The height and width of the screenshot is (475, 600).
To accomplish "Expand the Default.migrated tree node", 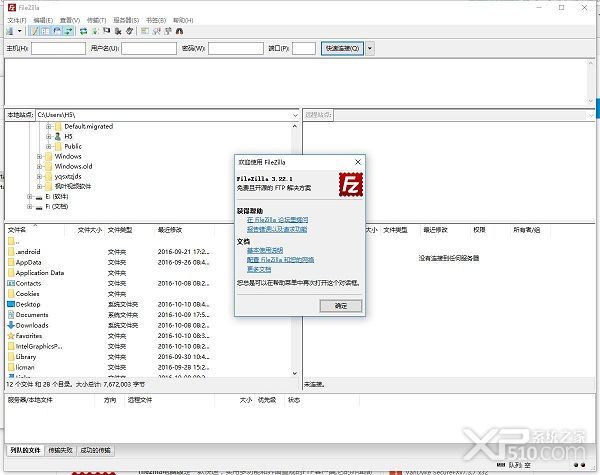I will coord(49,126).
